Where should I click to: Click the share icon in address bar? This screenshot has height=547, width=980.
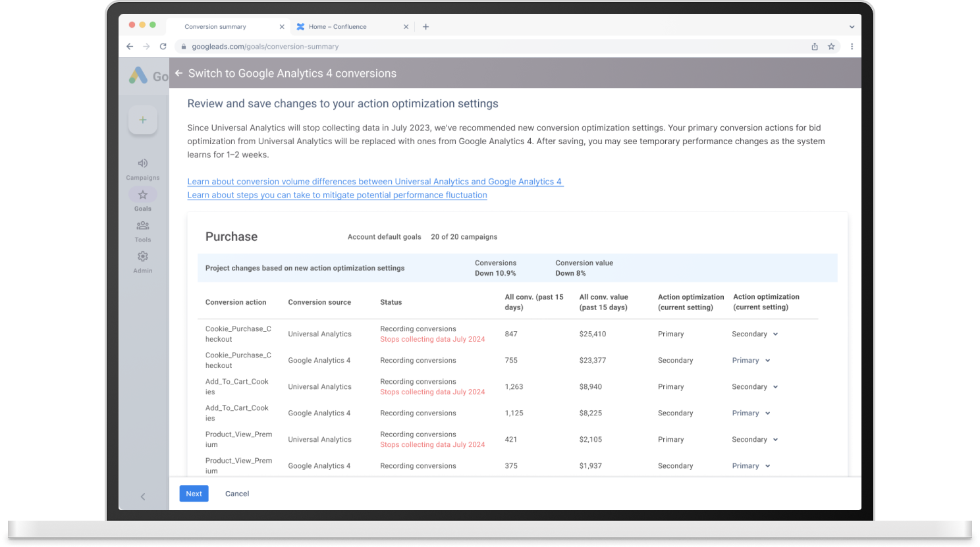coord(815,47)
